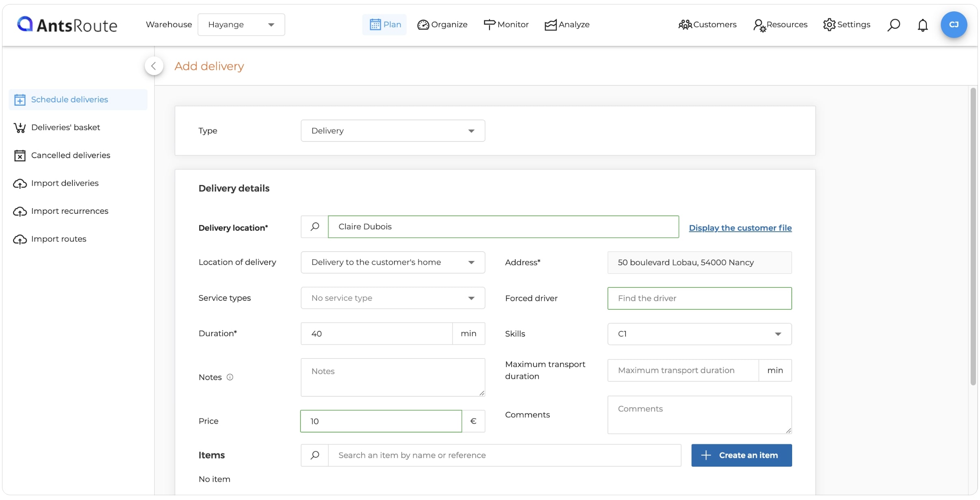Switch to the Analyze tab
The width and height of the screenshot is (980, 500).
point(567,24)
